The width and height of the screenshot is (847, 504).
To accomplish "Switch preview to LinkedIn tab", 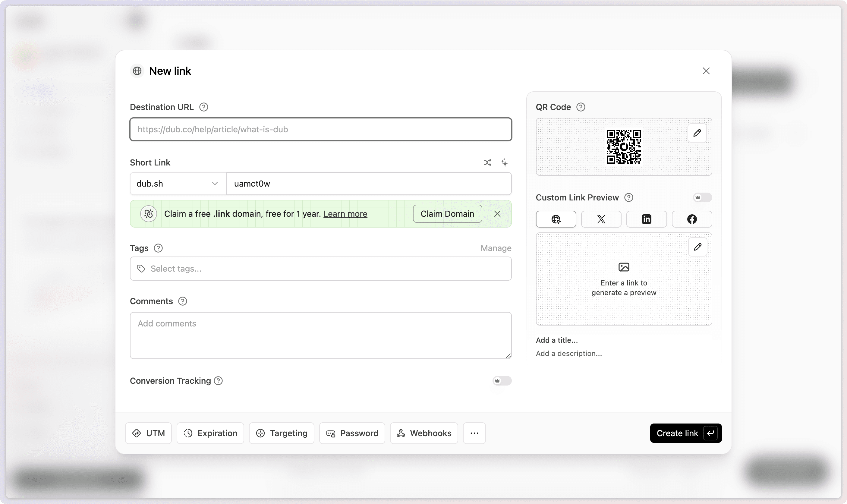I will 646,219.
